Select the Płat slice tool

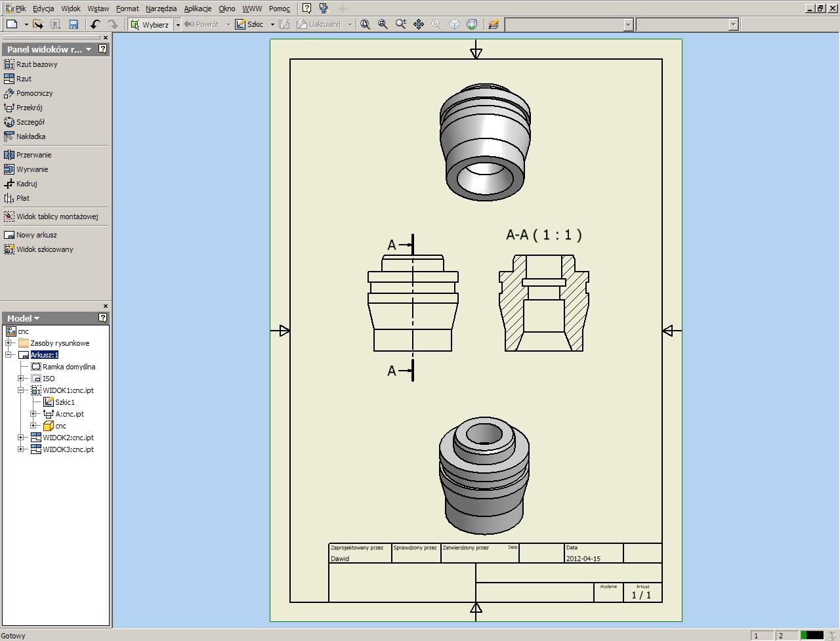pos(17,198)
